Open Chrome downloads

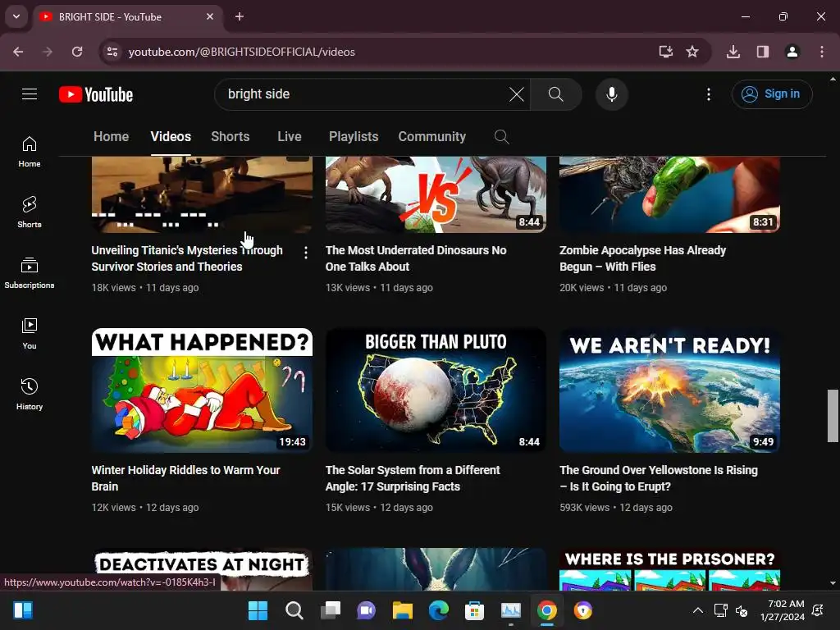(733, 52)
